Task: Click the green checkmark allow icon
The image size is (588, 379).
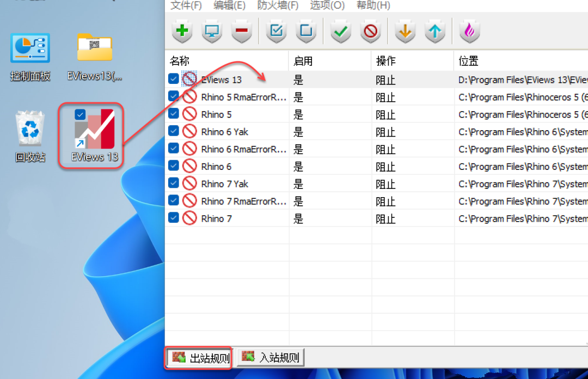Action: (341, 31)
